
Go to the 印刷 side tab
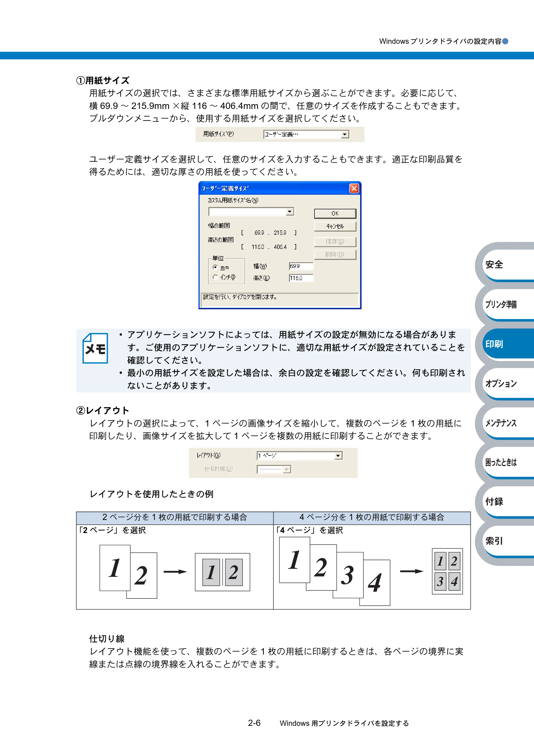click(x=508, y=344)
